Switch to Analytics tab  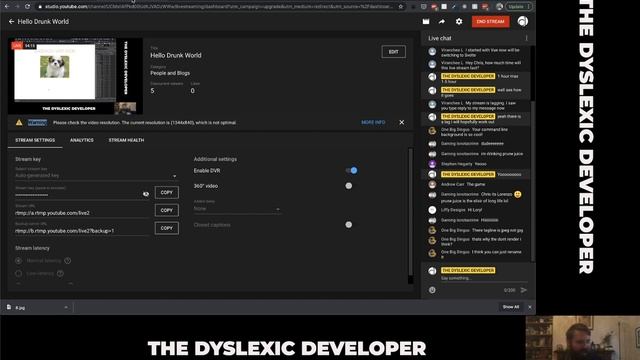[82, 140]
